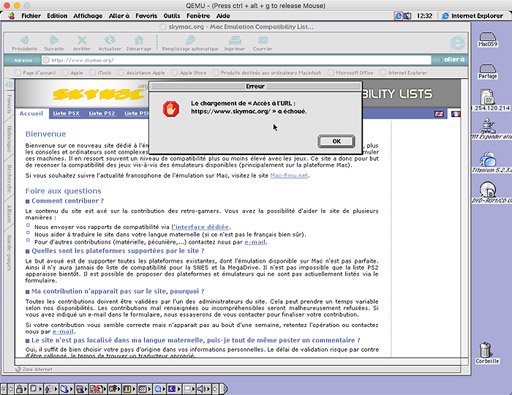Switch site to English via UK flag
The width and height of the screenshot is (512, 395).
pos(439,114)
